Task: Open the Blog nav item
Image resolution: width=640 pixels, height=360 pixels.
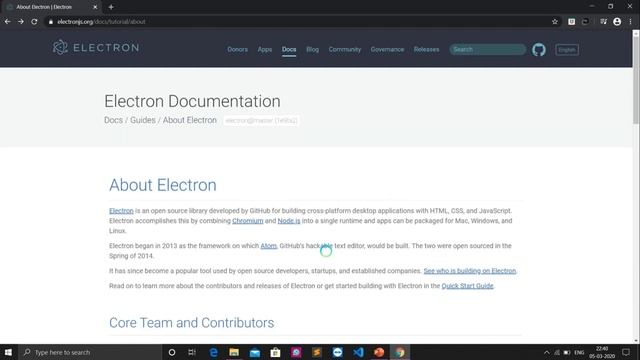Action: coord(313,49)
